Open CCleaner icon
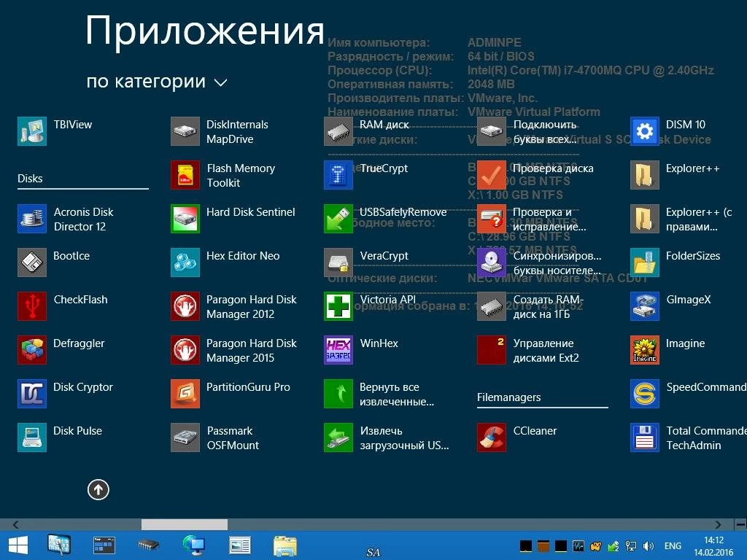Image resolution: width=747 pixels, height=560 pixels. click(492, 437)
